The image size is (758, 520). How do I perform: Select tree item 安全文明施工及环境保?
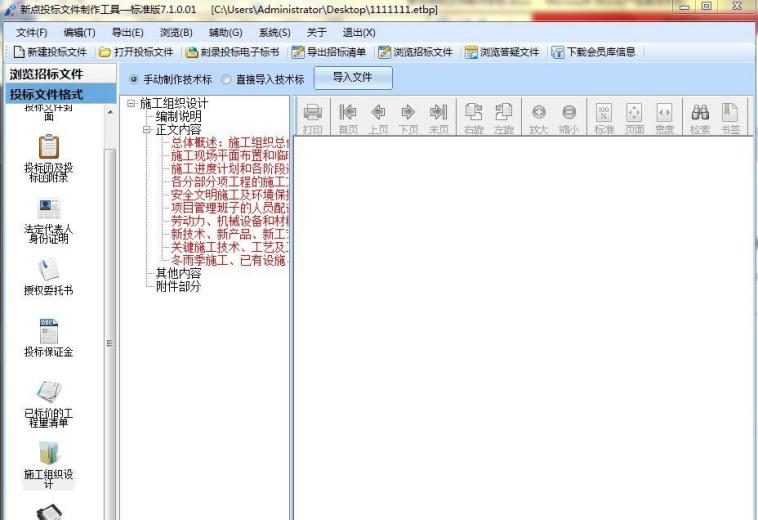[x=230, y=195]
